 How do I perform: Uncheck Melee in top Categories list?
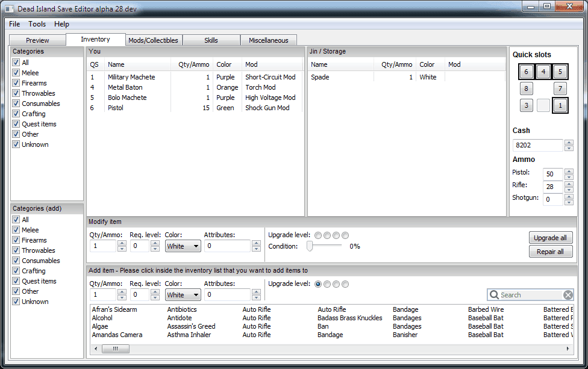pyautogui.click(x=16, y=73)
